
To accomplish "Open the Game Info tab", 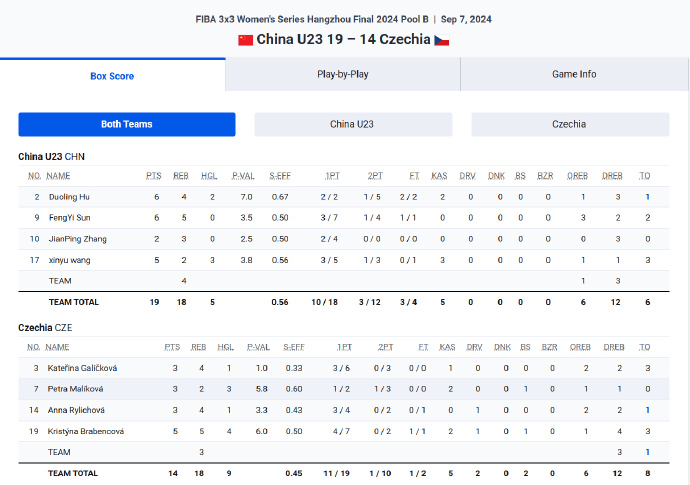I will 574,74.
